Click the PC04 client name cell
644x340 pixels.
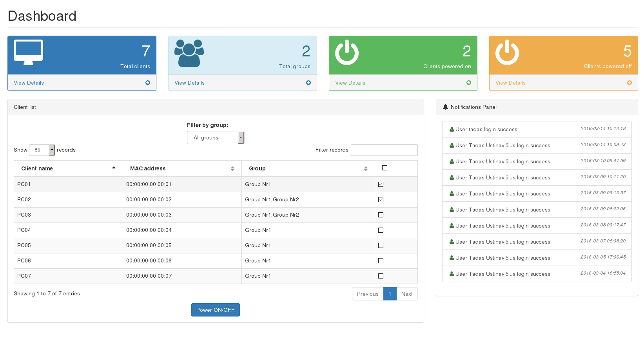click(x=69, y=230)
